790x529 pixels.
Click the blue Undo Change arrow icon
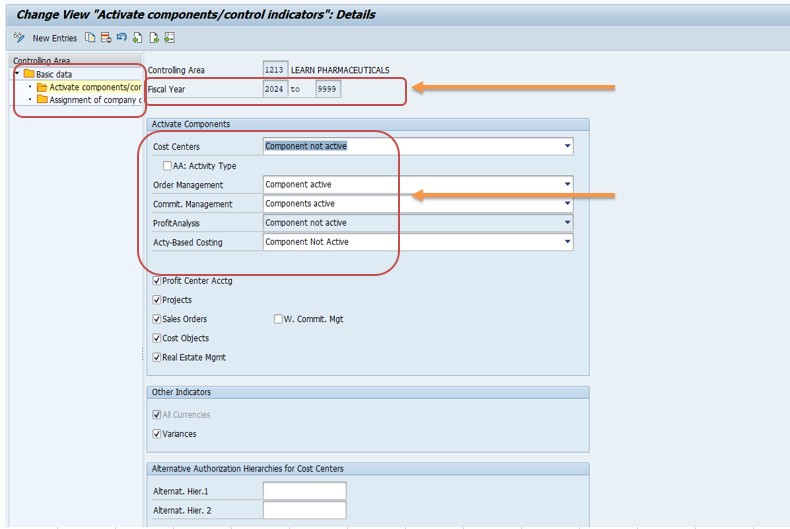click(121, 37)
